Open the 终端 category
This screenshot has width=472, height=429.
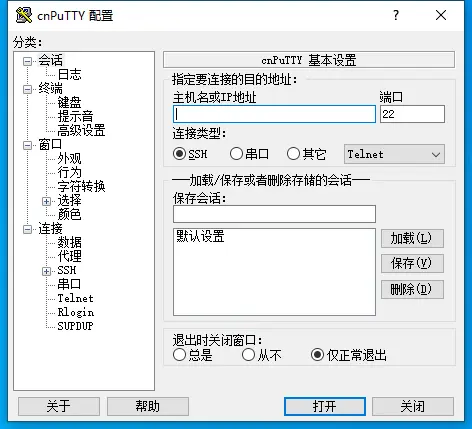point(50,89)
